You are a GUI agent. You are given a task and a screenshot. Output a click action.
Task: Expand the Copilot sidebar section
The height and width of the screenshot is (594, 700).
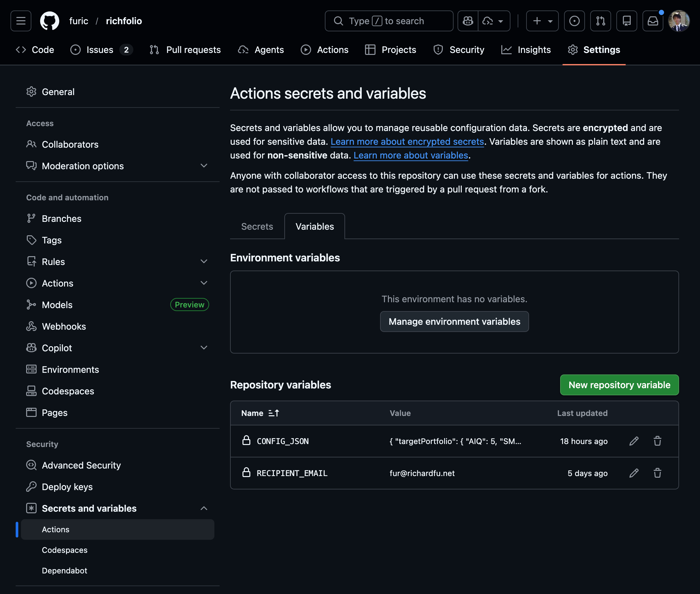(x=204, y=348)
